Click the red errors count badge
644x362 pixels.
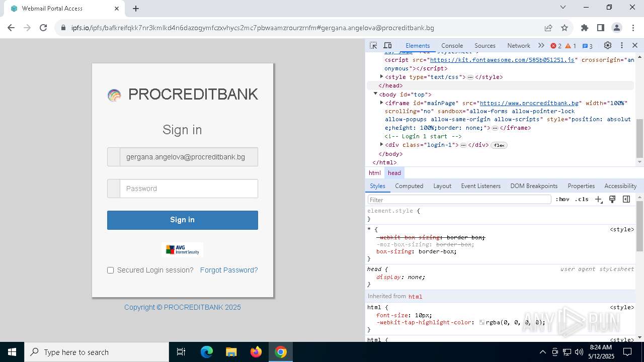pos(556,46)
